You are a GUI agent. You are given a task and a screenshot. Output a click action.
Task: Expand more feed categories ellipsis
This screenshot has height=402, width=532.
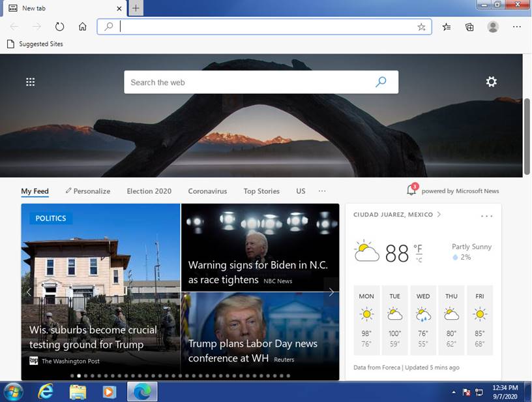(x=322, y=191)
